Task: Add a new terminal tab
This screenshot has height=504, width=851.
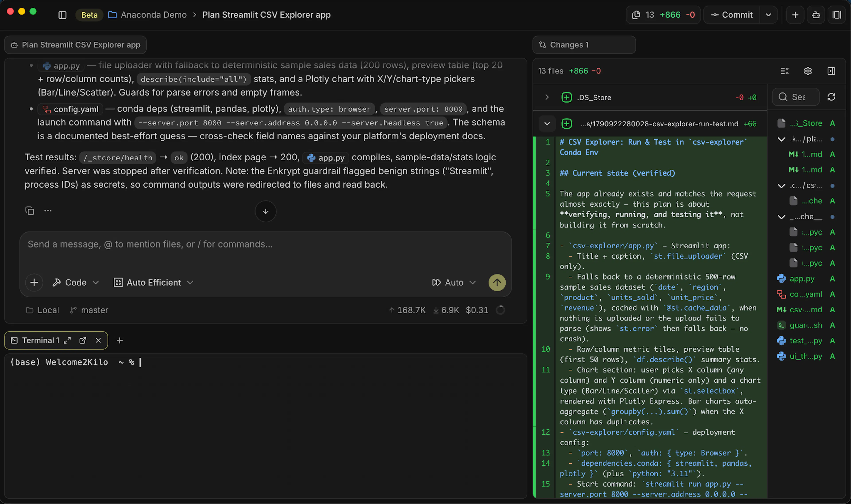Action: 120,340
